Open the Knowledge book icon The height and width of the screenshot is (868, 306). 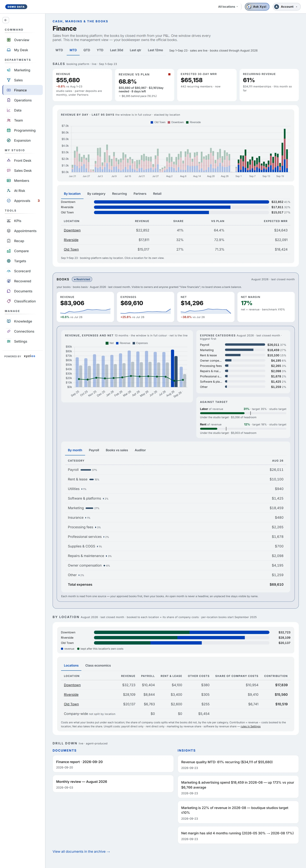9,321
